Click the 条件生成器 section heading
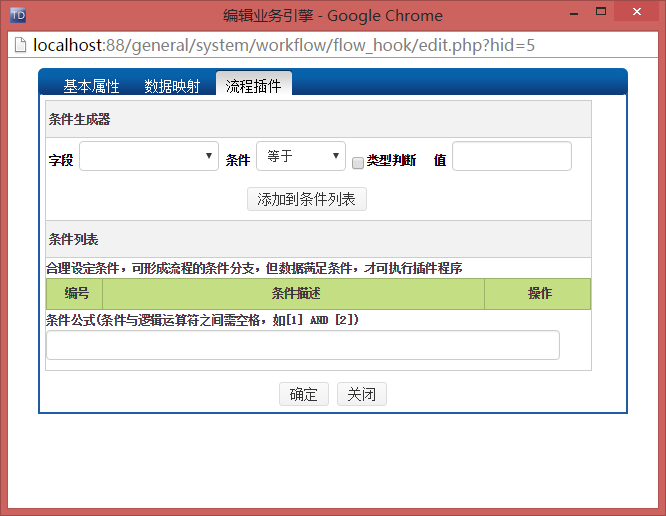Screen dimensions: 666x516 (79, 119)
